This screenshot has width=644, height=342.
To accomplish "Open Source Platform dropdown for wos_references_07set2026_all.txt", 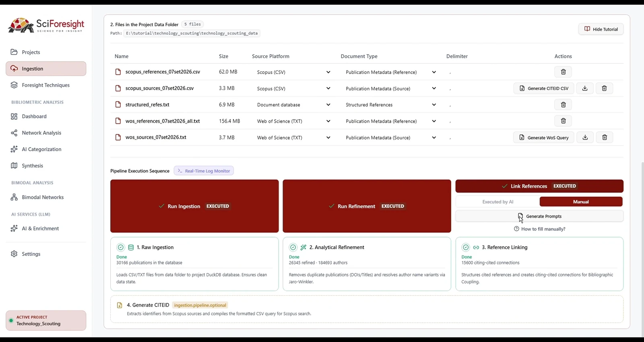I will tap(294, 121).
